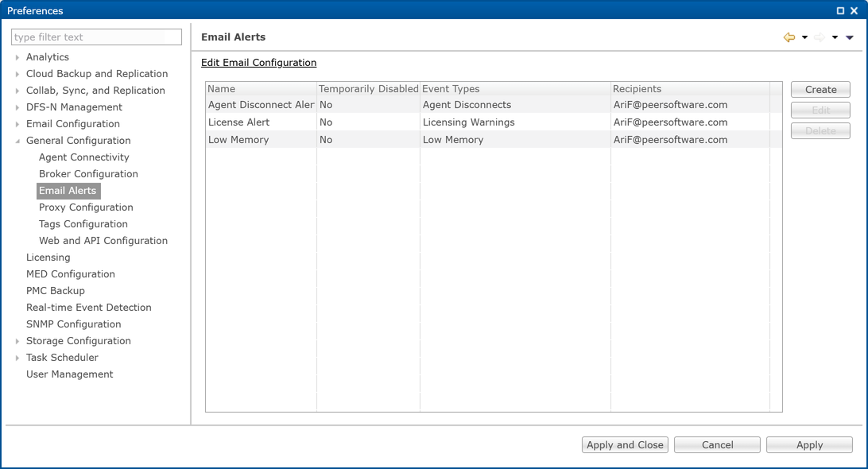Expand Cloud Backup and Replication node

(x=17, y=74)
